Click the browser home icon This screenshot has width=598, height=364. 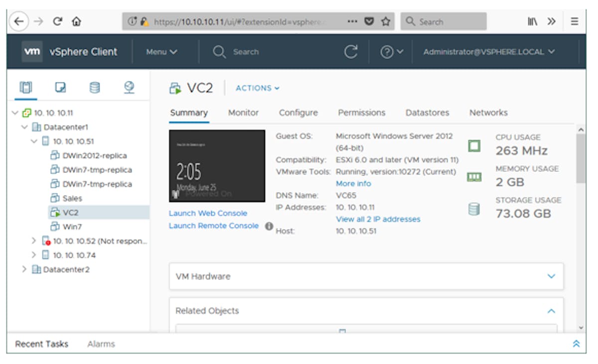click(76, 21)
